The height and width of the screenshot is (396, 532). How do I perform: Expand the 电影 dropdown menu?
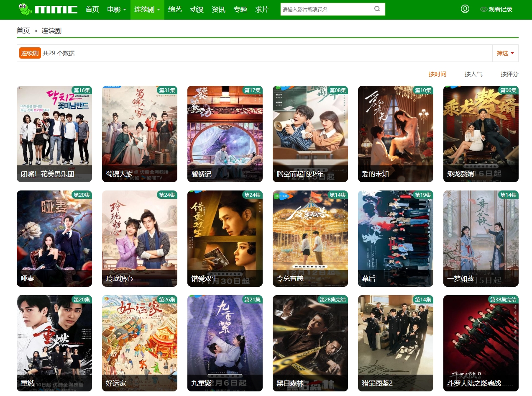coord(117,9)
